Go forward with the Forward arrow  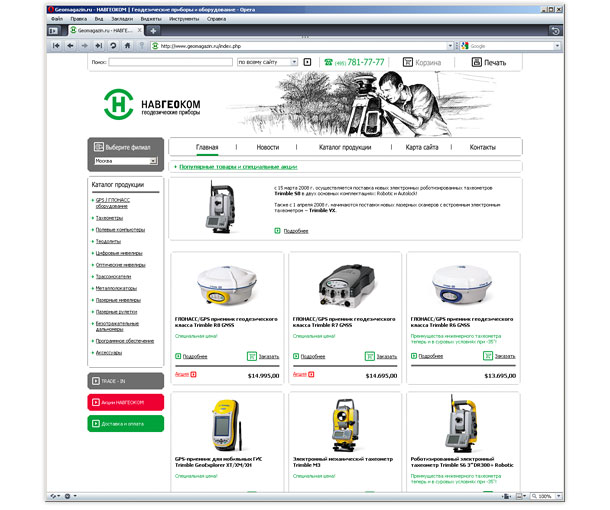pos(84,46)
